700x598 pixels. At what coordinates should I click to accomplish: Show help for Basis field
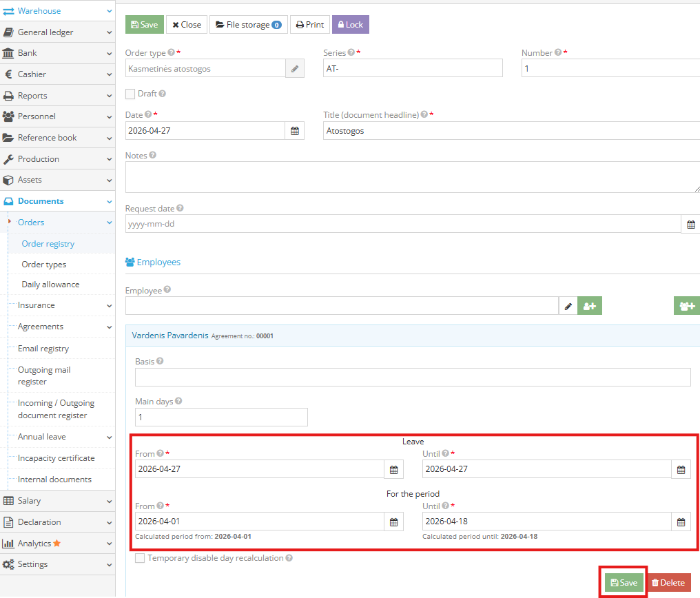tap(160, 360)
